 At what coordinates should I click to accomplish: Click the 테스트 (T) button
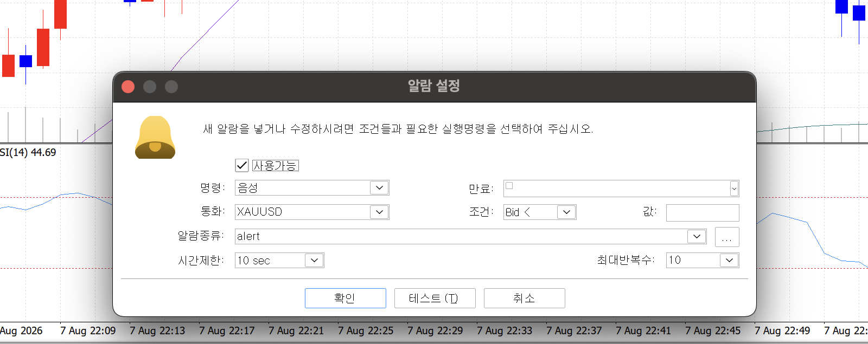pos(435,298)
